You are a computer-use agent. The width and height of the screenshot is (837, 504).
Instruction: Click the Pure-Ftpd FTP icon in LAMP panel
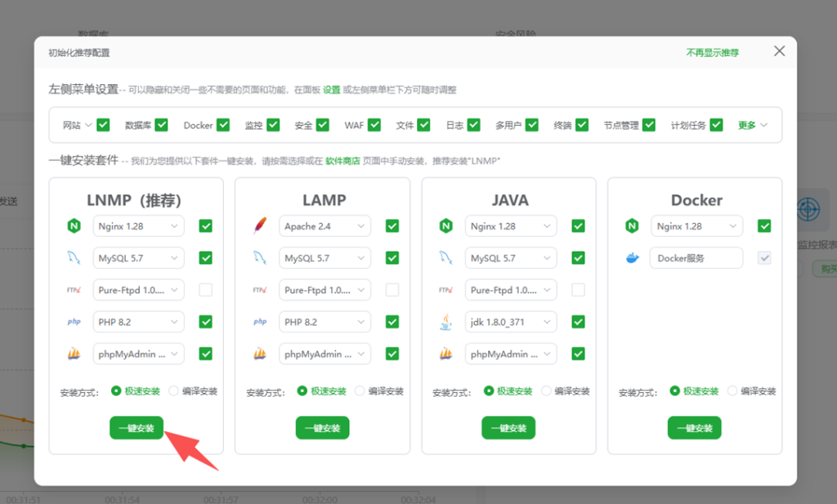[x=260, y=290]
